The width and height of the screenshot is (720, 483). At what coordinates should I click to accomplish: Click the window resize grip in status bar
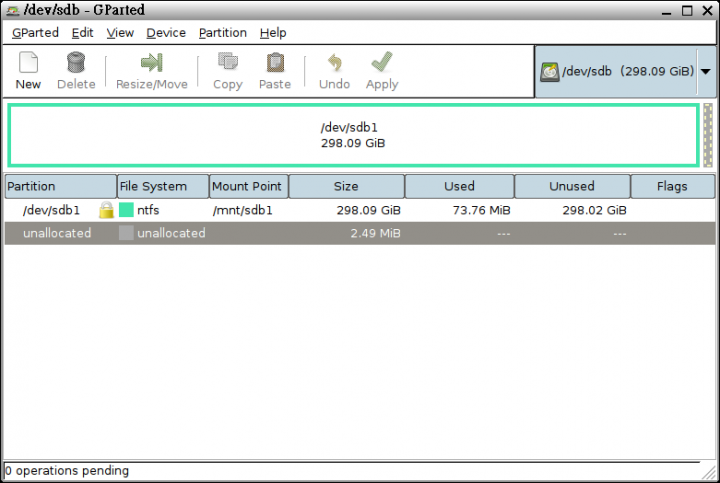pos(709,472)
